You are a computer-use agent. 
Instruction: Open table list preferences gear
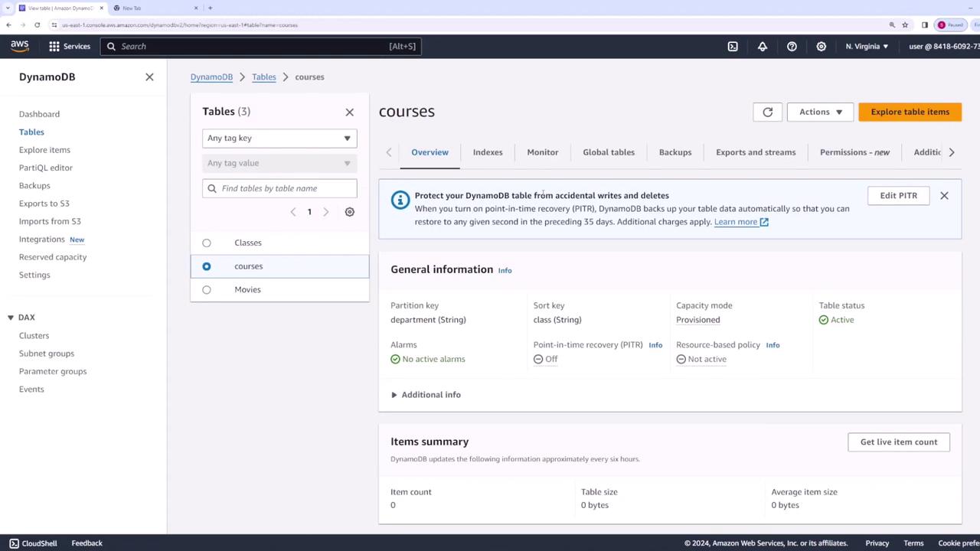coord(349,212)
